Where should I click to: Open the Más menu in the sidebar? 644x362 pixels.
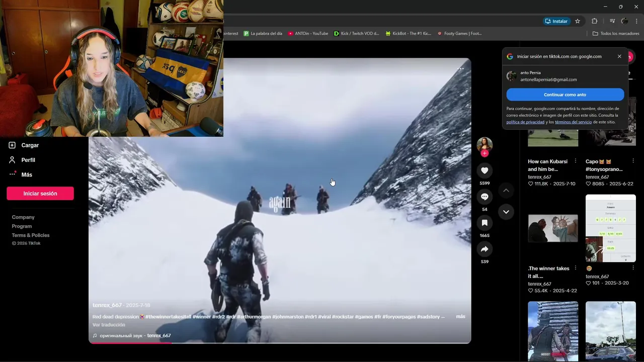[x=27, y=174]
